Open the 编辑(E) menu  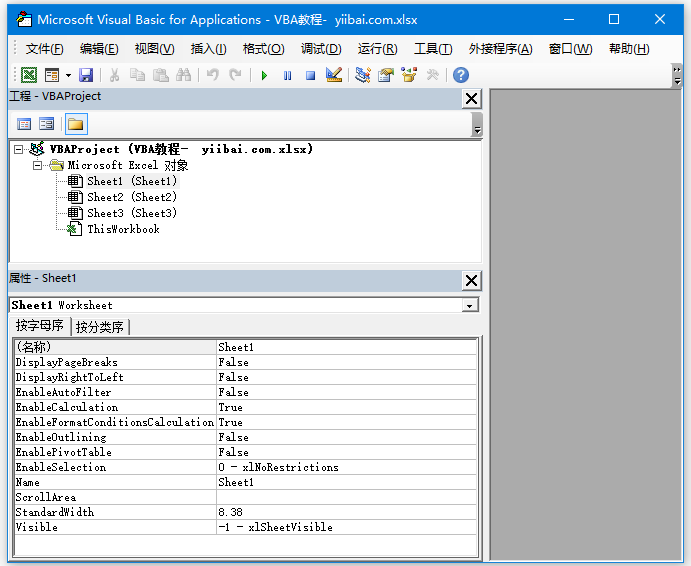pyautogui.click(x=99, y=49)
